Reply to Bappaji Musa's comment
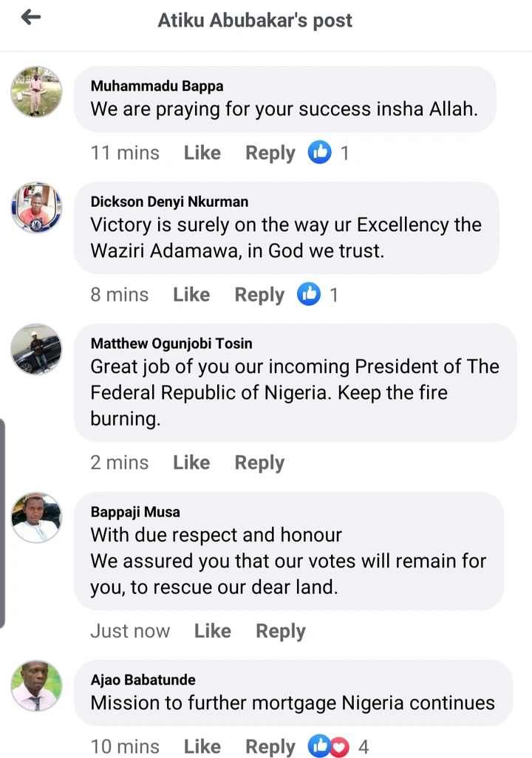Screen dimensions: 532x758 tap(281, 631)
